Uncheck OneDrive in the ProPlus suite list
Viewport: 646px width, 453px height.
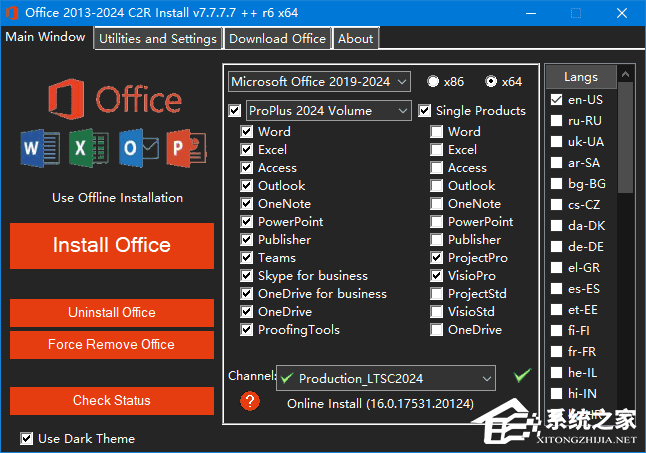pos(247,312)
